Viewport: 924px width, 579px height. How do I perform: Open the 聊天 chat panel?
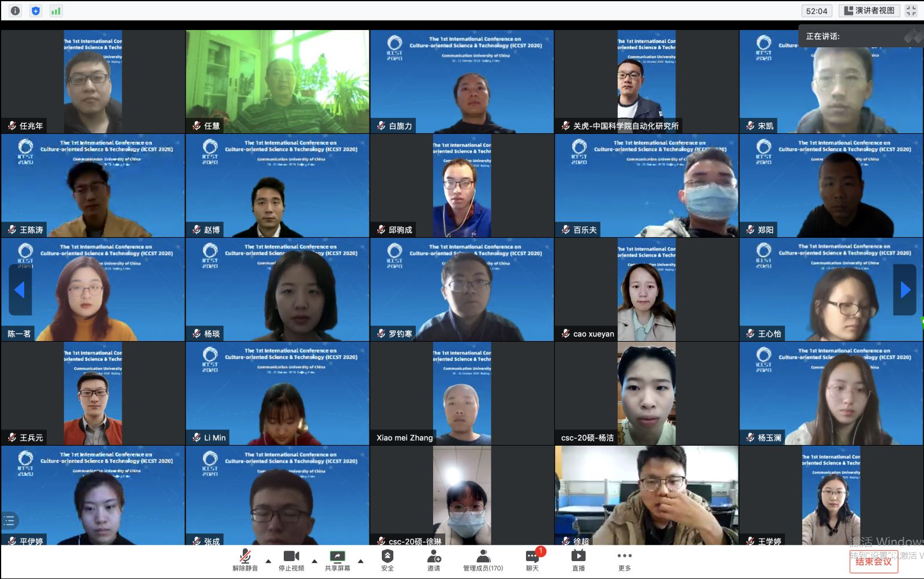pyautogui.click(x=532, y=559)
